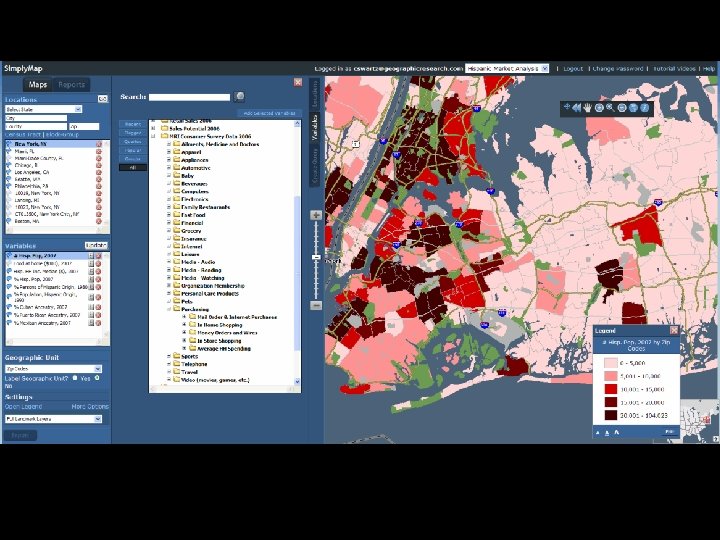Click into the Search input field
The width and height of the screenshot is (720, 540).
[x=189, y=97]
